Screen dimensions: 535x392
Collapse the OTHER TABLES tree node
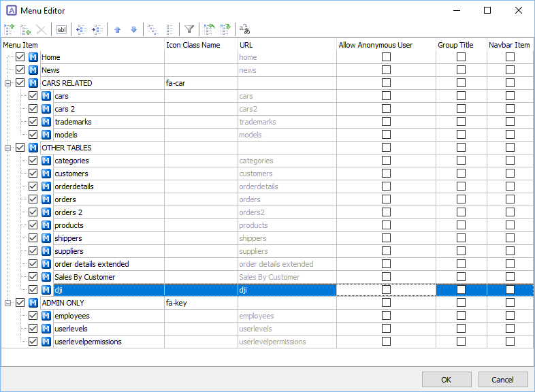point(7,148)
